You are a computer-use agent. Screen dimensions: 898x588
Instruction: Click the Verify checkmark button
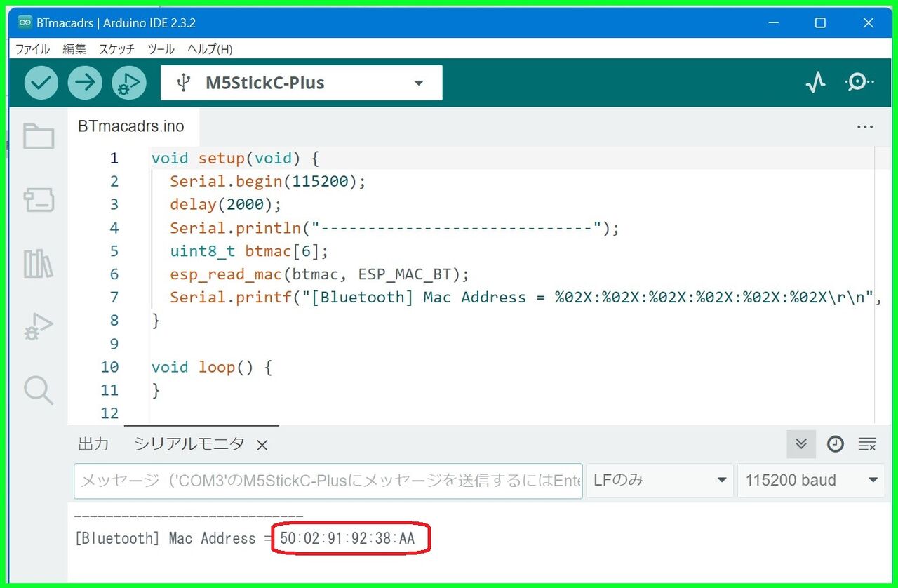coord(41,83)
